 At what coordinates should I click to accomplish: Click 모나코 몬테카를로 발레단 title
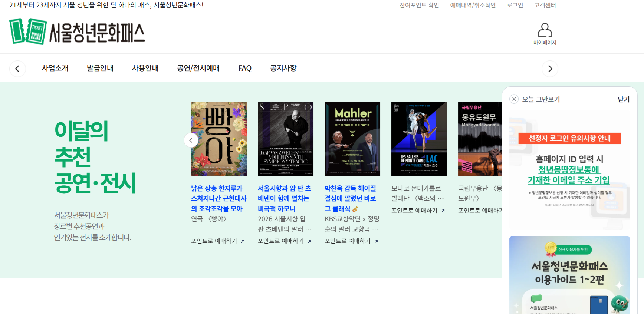pos(418,194)
